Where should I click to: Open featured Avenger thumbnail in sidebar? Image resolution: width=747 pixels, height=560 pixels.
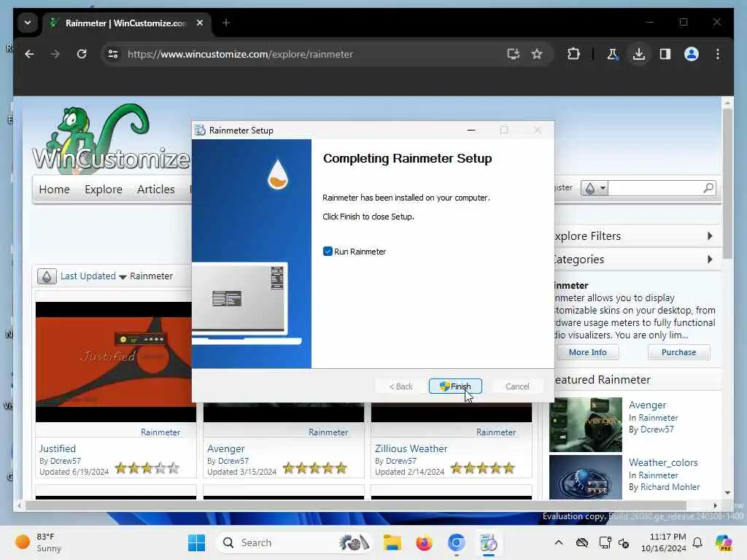click(586, 424)
